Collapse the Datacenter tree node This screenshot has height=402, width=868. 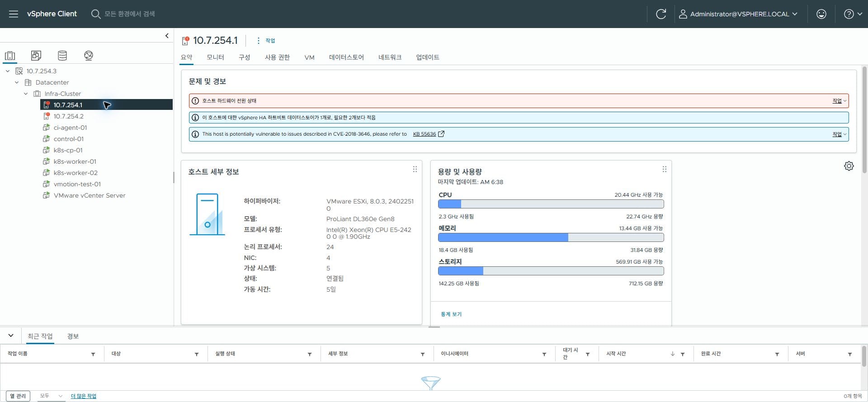(x=17, y=82)
